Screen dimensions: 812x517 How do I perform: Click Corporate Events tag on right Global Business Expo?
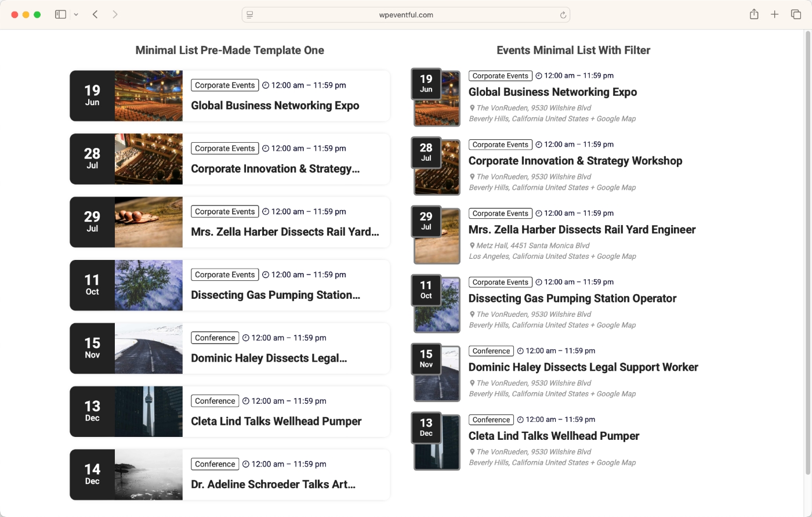[501, 76]
